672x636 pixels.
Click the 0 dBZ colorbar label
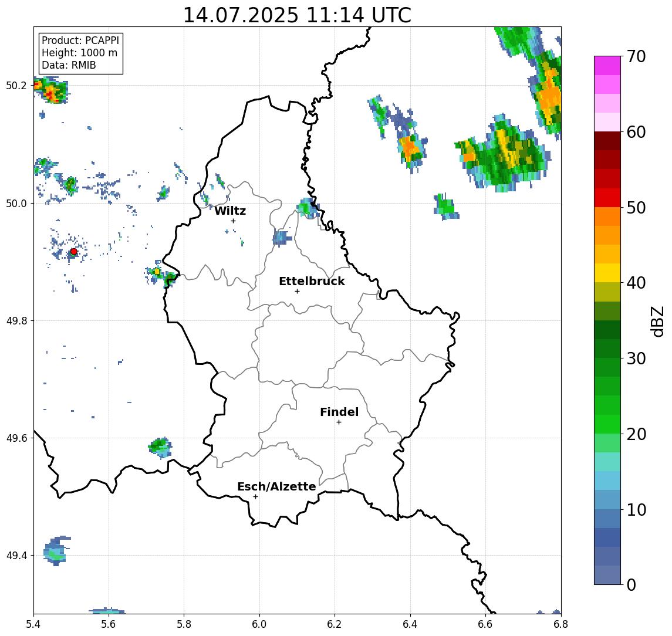pos(632,584)
